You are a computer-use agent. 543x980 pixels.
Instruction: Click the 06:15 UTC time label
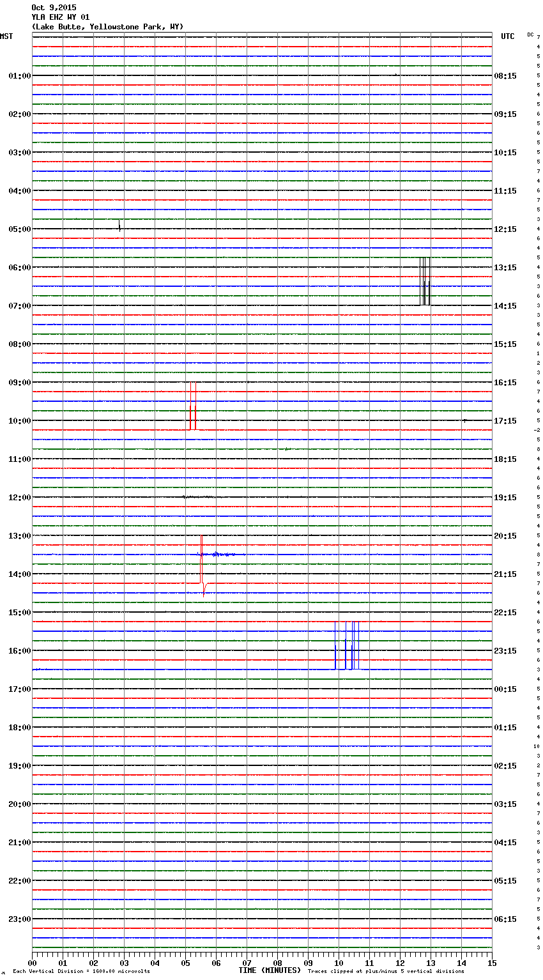505,919
